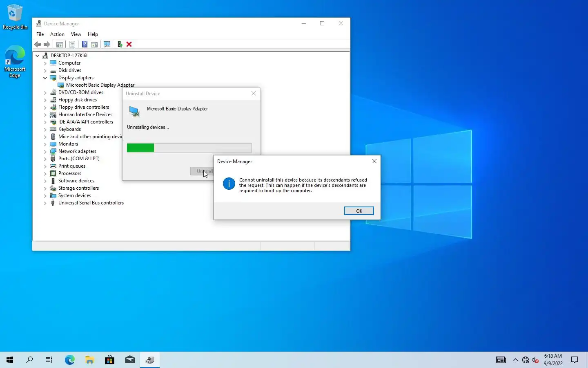Open Task View from the taskbar
This screenshot has height=368, width=588.
click(49, 360)
